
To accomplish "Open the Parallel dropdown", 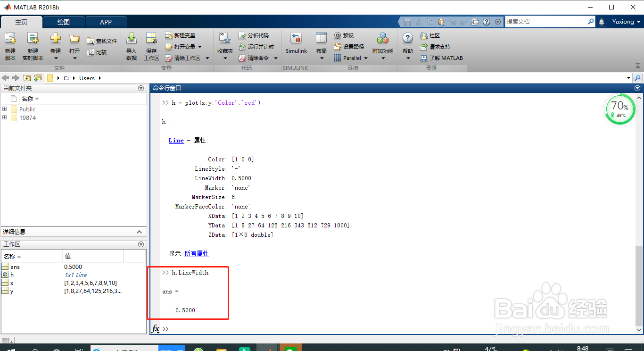I will pyautogui.click(x=351, y=58).
